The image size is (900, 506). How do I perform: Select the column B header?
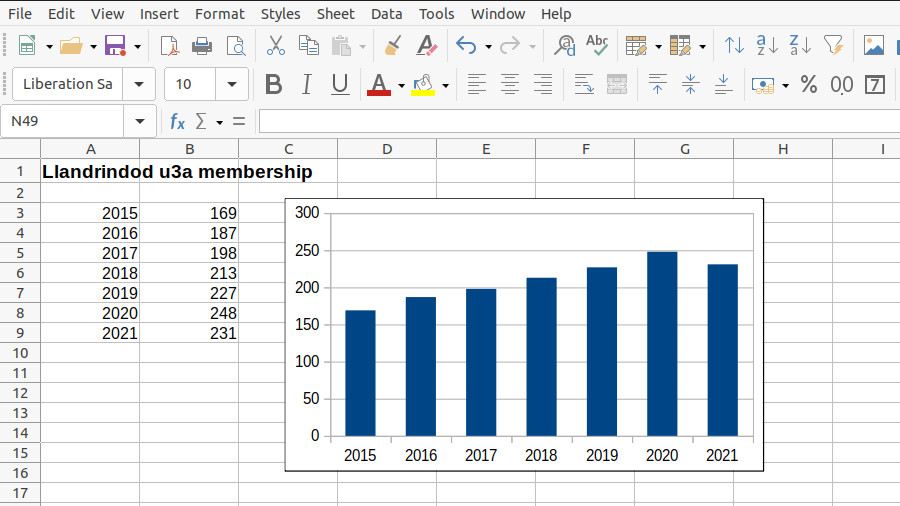tap(189, 149)
